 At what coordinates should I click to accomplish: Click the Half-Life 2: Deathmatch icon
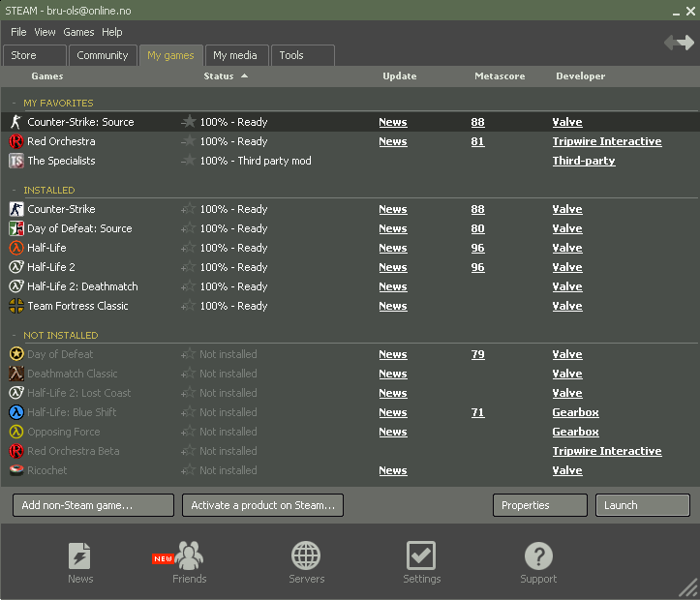[x=16, y=286]
